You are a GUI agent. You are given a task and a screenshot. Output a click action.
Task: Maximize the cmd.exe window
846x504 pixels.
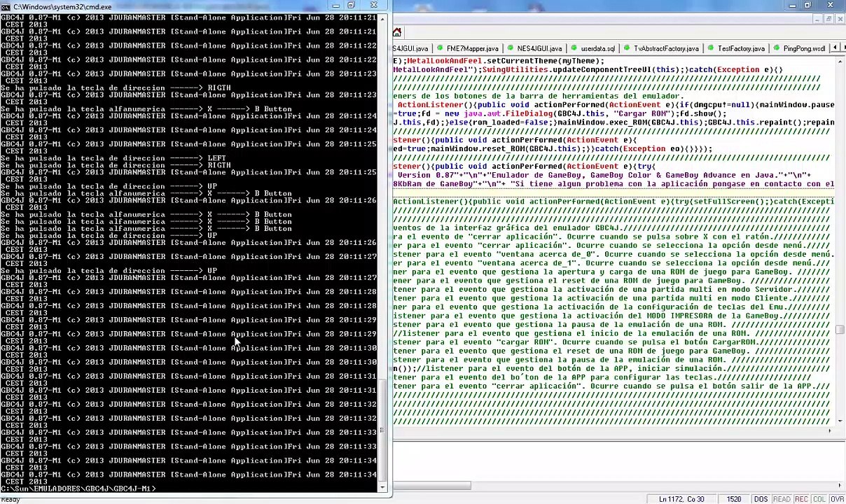click(351, 6)
